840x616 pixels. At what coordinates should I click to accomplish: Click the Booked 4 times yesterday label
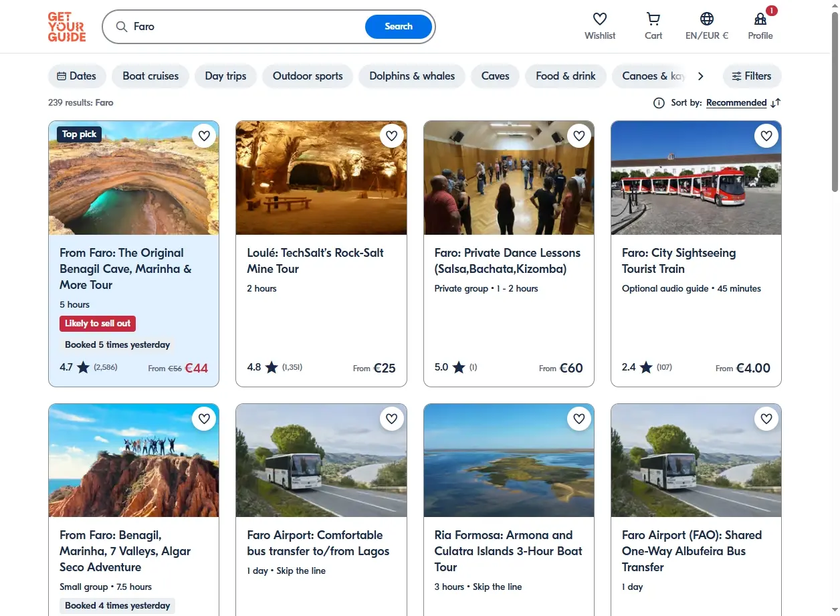(117, 606)
